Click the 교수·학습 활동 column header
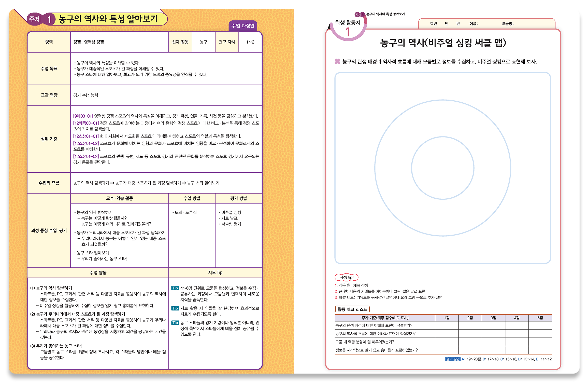This screenshot has height=382, width=588. click(119, 198)
